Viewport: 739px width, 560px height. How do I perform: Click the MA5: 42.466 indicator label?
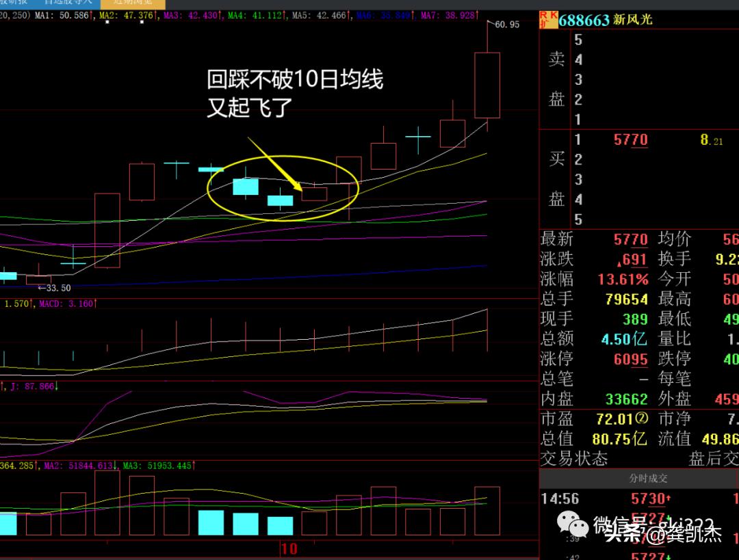tap(321, 16)
